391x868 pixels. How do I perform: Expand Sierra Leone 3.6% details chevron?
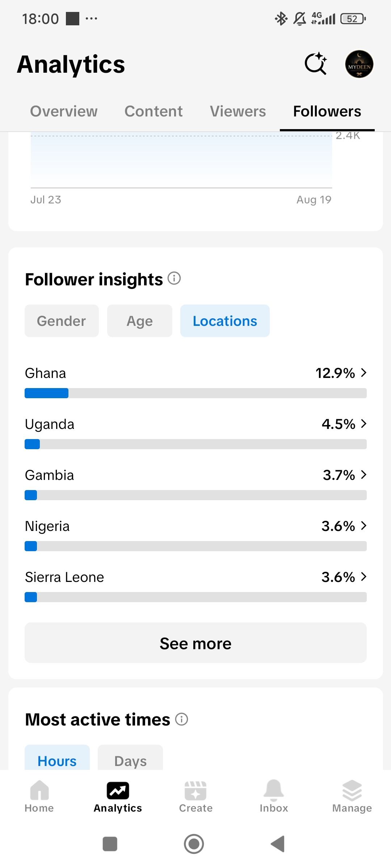[x=364, y=577]
